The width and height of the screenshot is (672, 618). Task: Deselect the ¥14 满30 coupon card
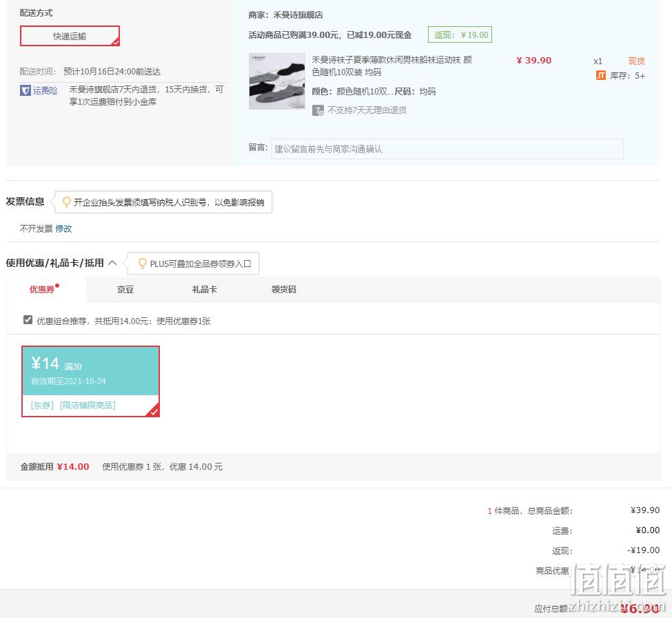tap(90, 381)
